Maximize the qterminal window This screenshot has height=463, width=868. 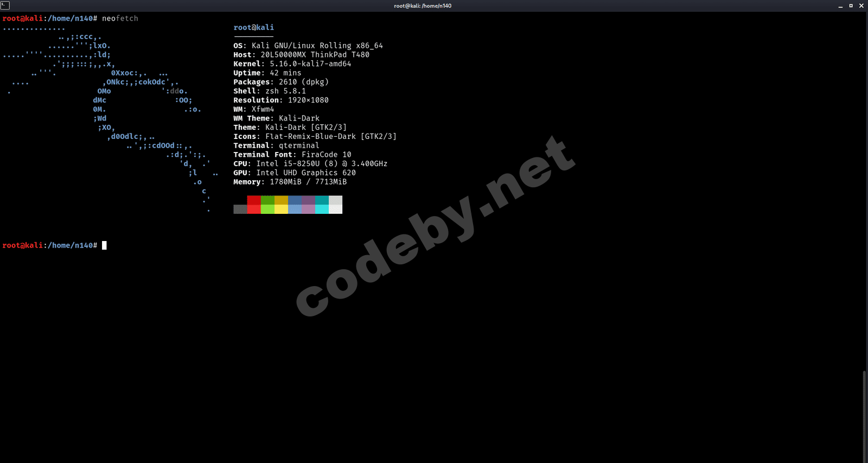[x=851, y=6]
